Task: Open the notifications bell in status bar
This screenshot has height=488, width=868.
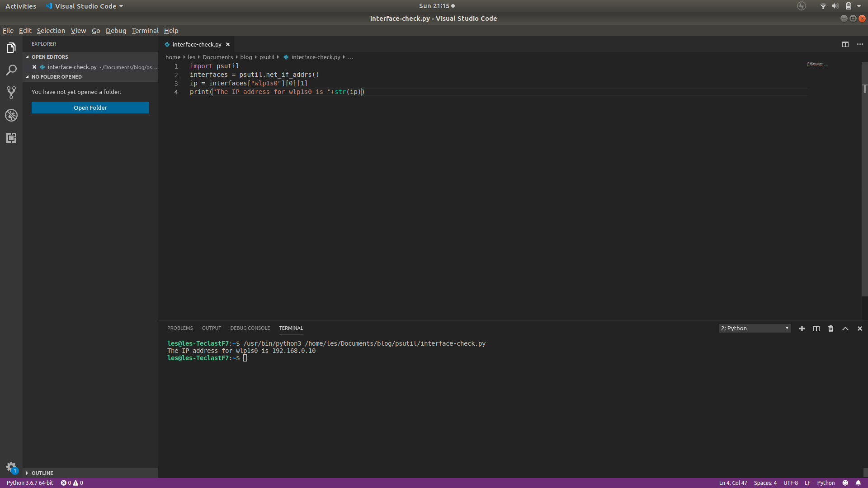Action: click(x=858, y=483)
